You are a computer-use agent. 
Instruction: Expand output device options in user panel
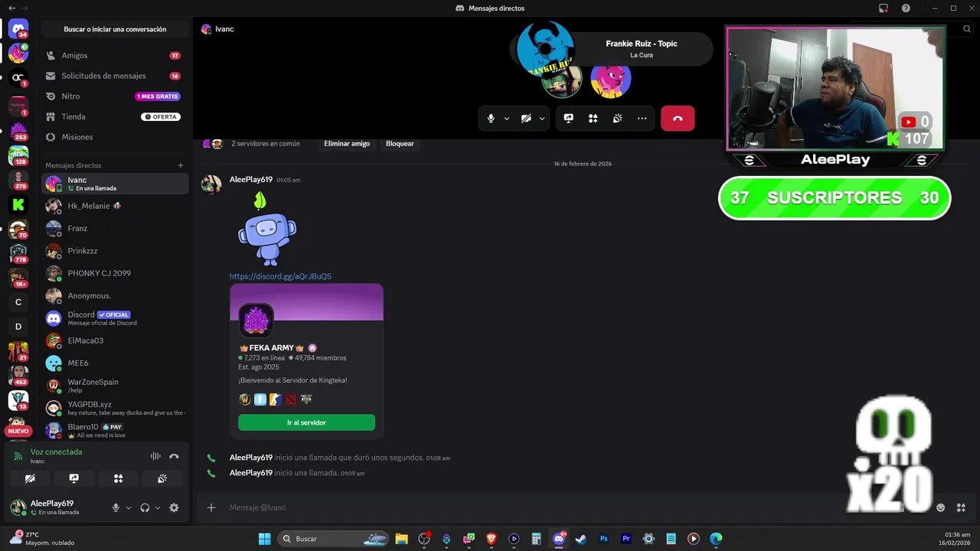[x=158, y=507]
